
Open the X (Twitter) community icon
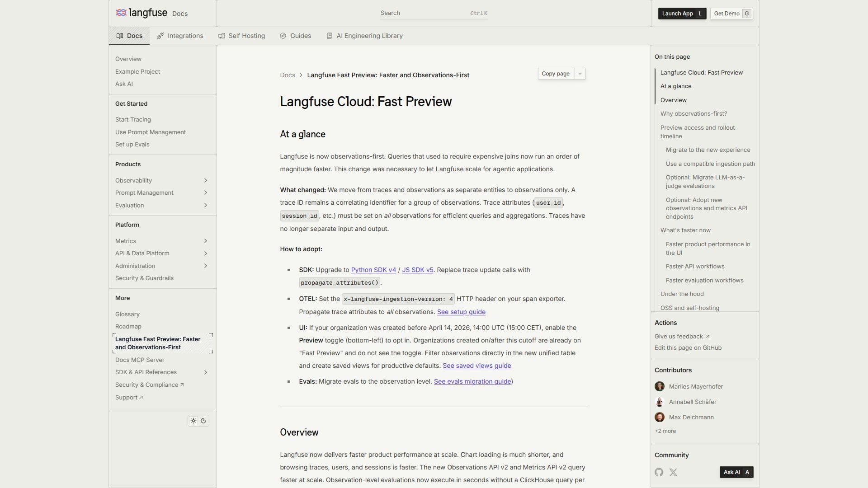(674, 472)
